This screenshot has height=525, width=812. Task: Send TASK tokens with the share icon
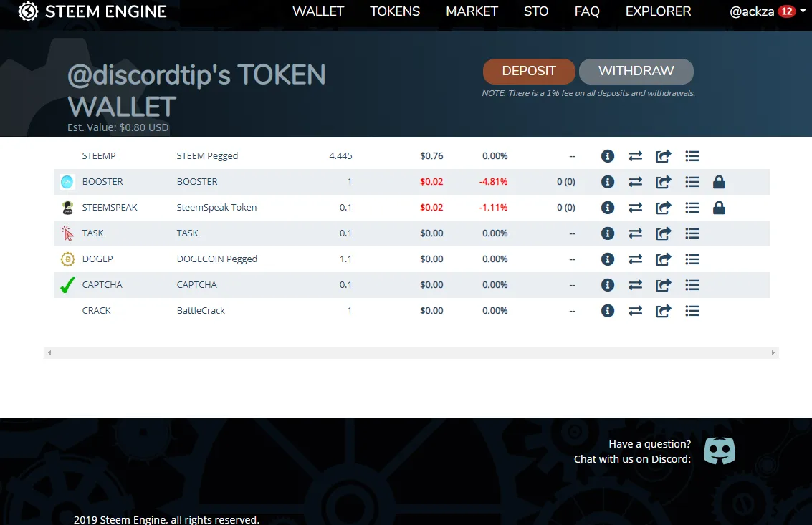pos(664,233)
